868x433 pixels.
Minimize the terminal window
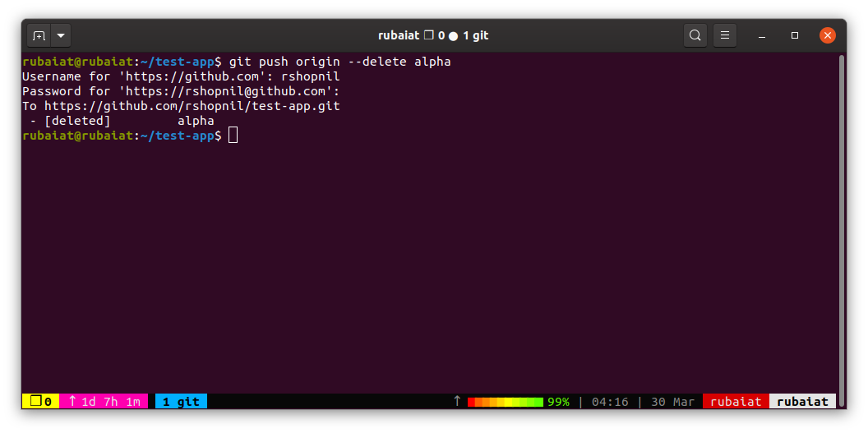[x=762, y=36]
